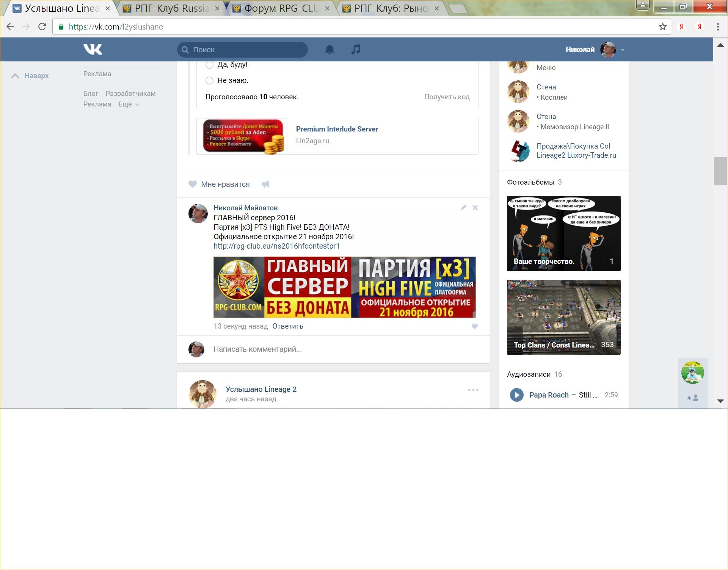Click the VK logo home icon
The width and height of the screenshot is (728, 570).
93,49
